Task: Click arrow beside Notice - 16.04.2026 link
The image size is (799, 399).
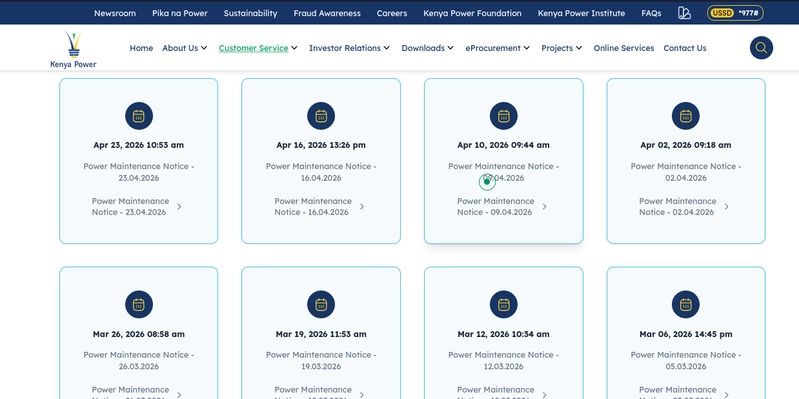Action: [362, 207]
